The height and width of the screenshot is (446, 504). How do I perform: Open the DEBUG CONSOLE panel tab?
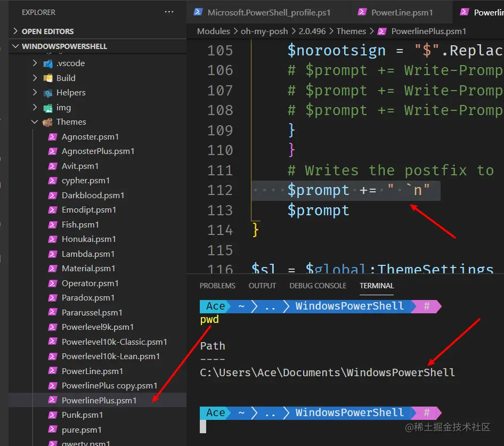click(x=318, y=286)
